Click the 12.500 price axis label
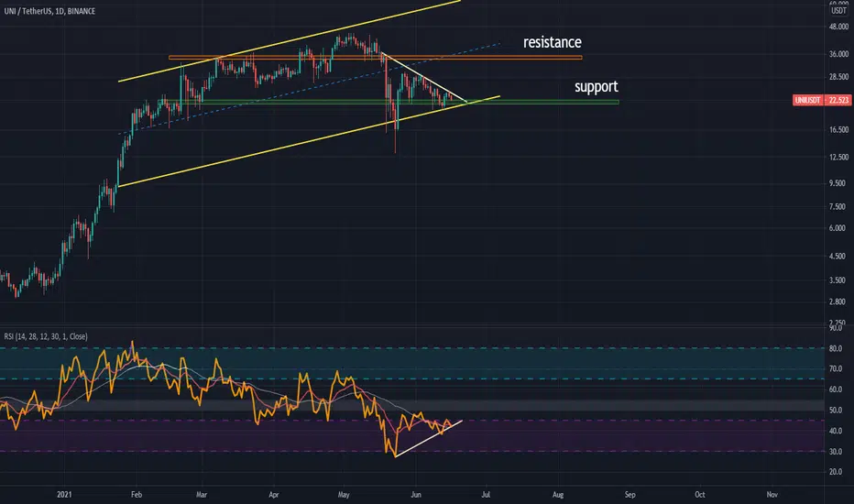 point(838,157)
